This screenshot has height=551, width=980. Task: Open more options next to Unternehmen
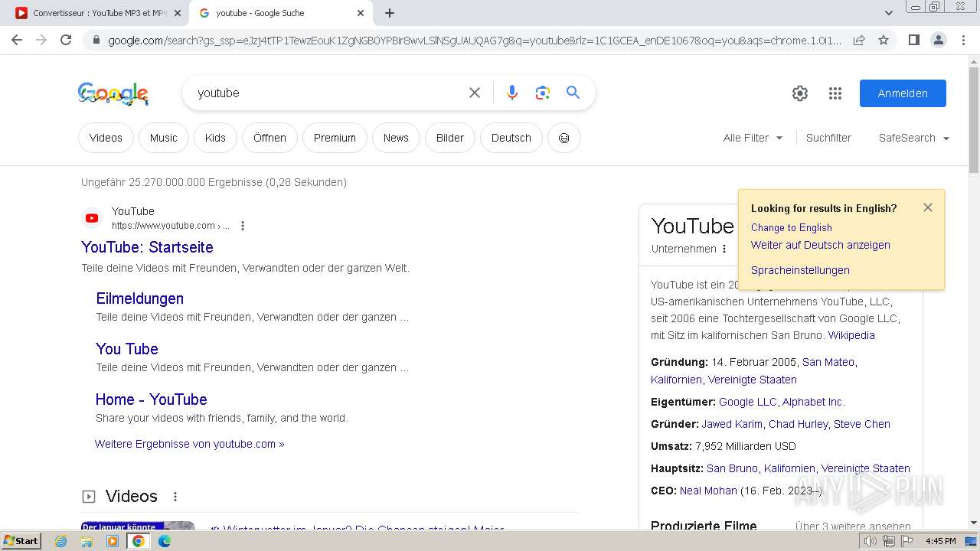pos(724,249)
